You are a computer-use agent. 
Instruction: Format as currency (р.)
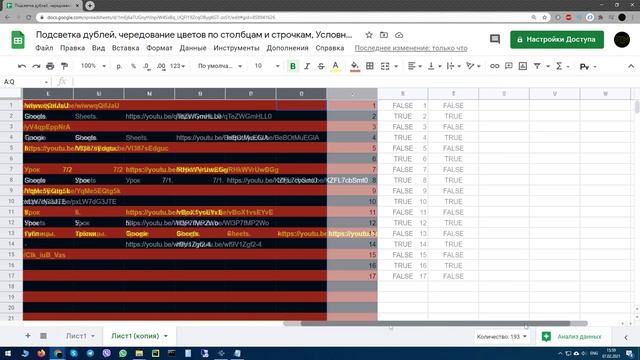pyautogui.click(x=119, y=66)
